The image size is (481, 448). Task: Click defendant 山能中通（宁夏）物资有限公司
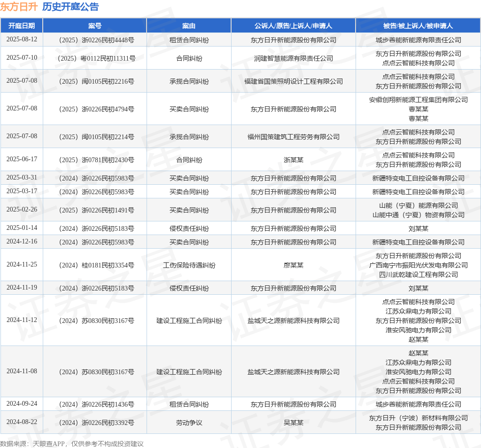[419, 215]
